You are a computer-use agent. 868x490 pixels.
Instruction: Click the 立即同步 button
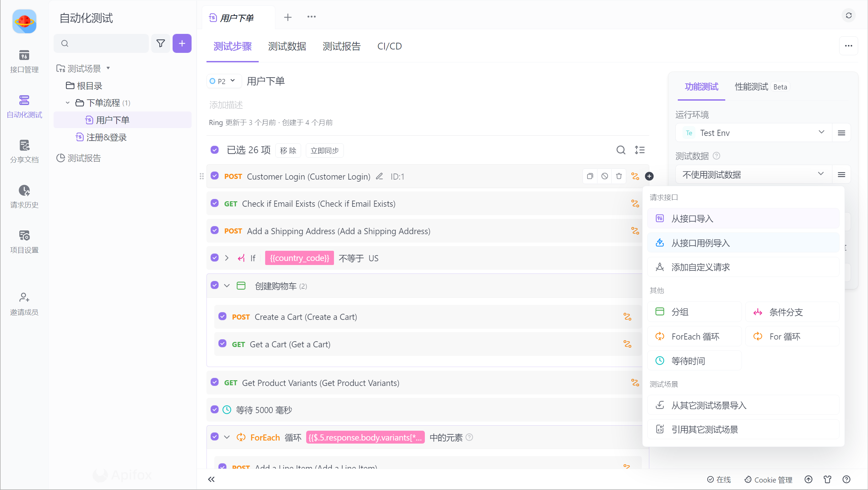coord(324,150)
